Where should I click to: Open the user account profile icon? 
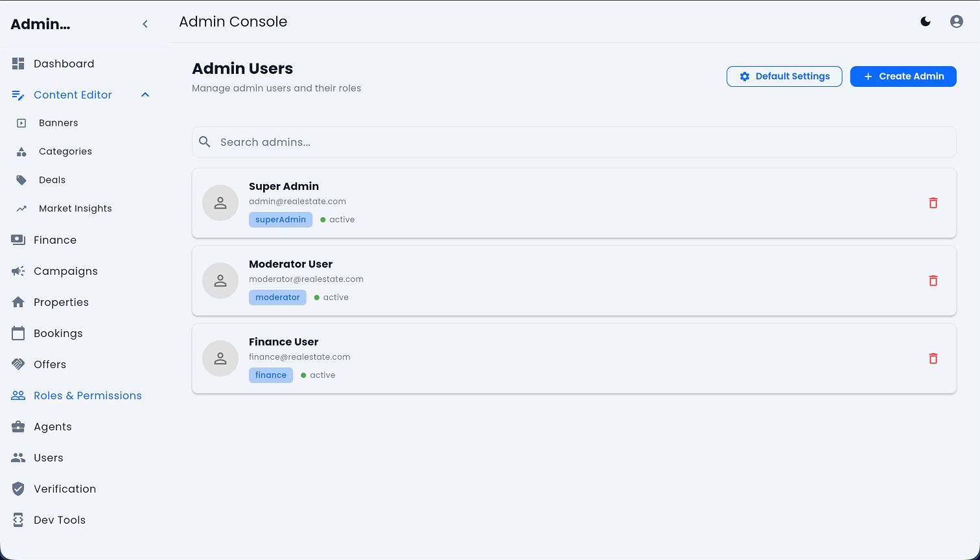tap(956, 21)
